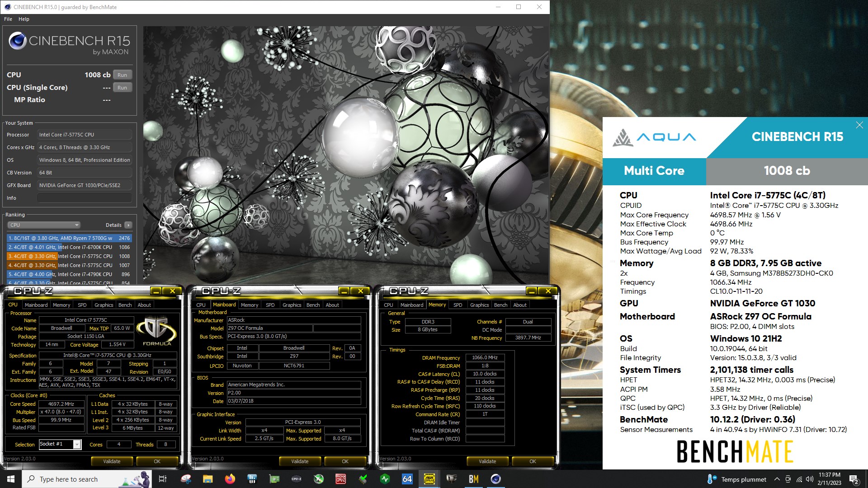This screenshot has height=488, width=868.
Task: Select the i7-5775C ranking row scoring 1008
Action: click(x=69, y=256)
